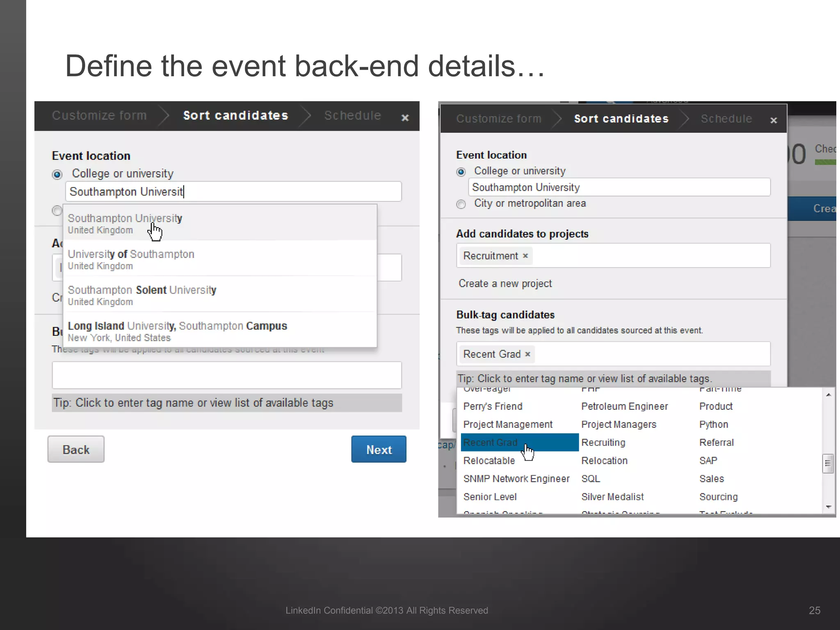
Task: Select the SAP tag
Action: (x=708, y=461)
